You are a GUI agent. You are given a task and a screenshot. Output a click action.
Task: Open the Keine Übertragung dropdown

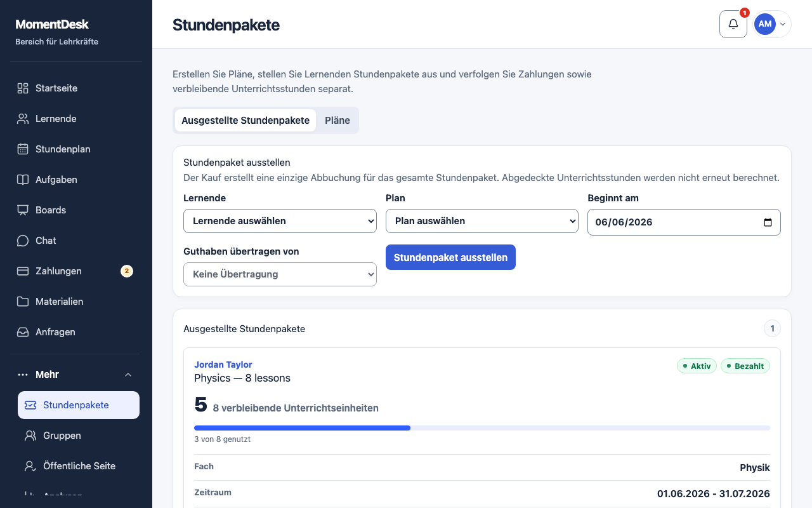tap(280, 274)
